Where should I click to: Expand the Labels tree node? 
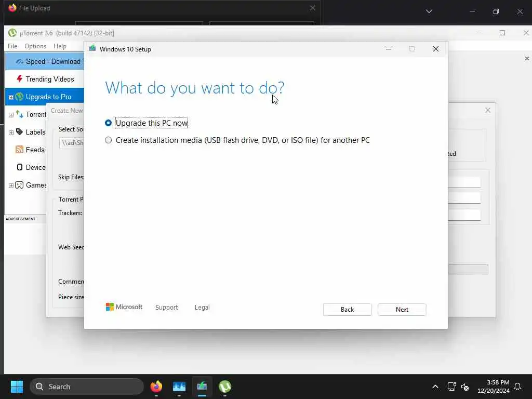click(x=11, y=132)
